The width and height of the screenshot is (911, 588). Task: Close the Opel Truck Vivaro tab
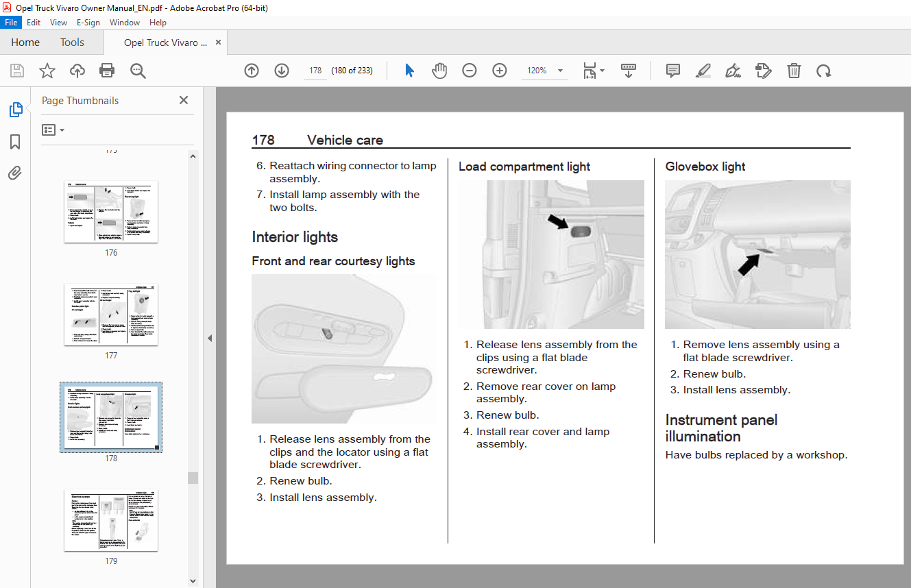click(x=219, y=42)
